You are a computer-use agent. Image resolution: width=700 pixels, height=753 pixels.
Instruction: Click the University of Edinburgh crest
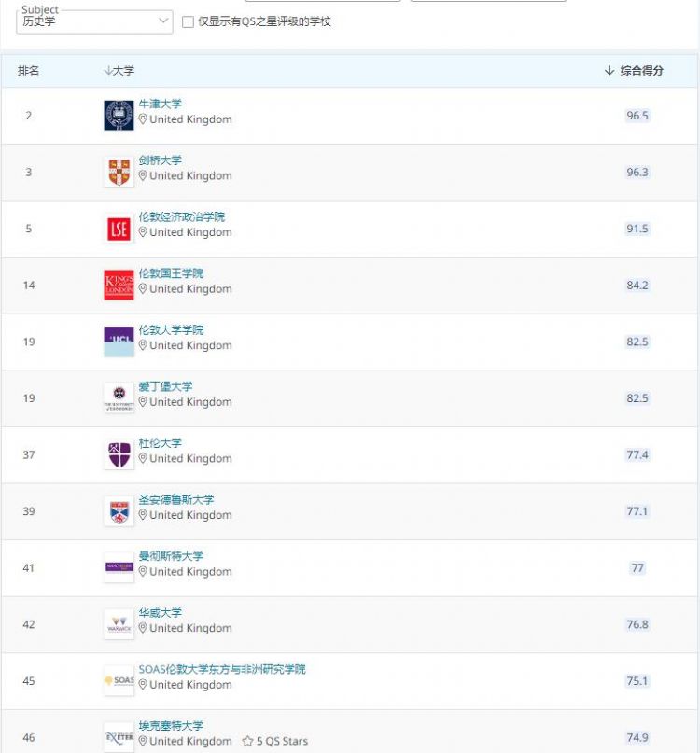[x=118, y=397]
